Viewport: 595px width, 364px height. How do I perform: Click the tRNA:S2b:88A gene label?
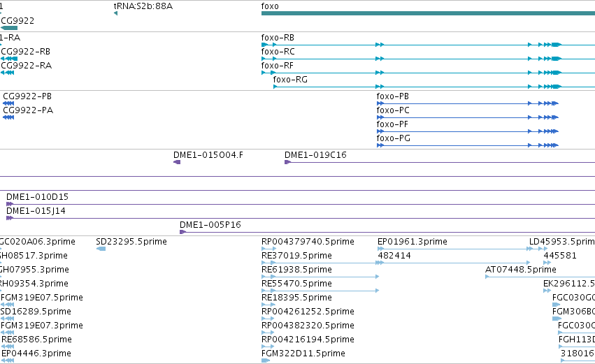pyautogui.click(x=143, y=6)
